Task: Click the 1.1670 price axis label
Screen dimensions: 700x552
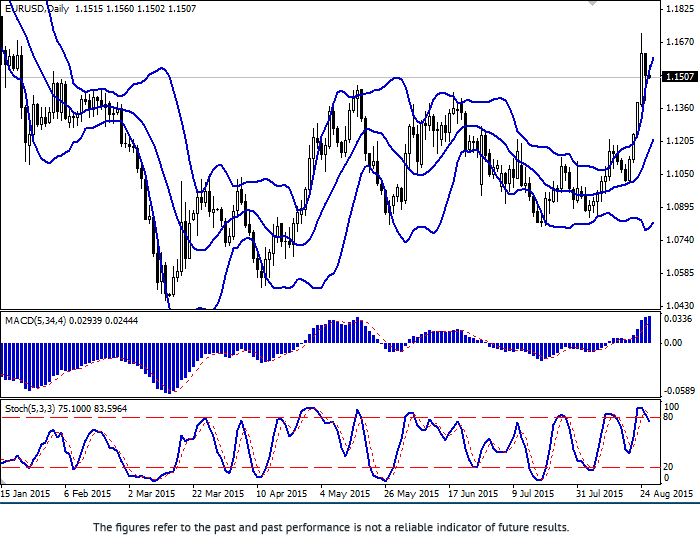Action: [x=679, y=42]
